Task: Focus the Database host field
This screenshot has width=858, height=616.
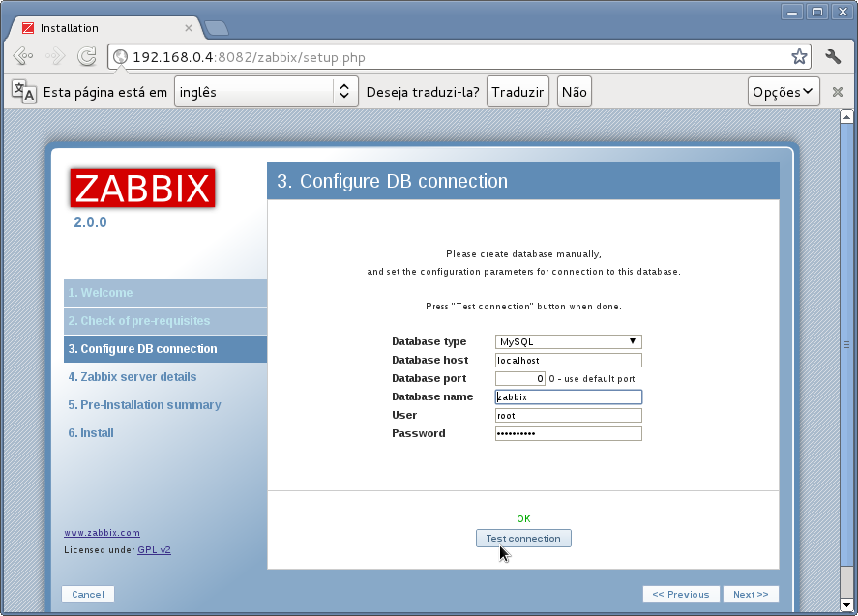Action: [x=568, y=360]
